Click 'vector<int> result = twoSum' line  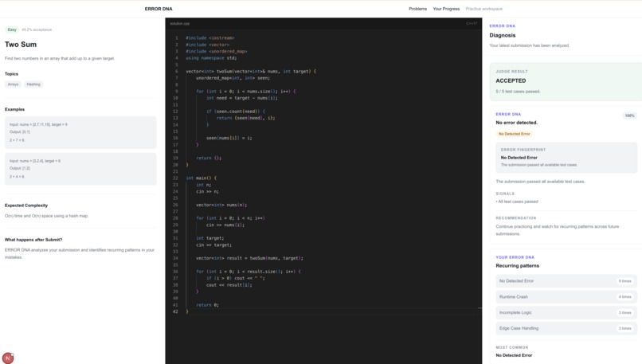pyautogui.click(x=250, y=258)
